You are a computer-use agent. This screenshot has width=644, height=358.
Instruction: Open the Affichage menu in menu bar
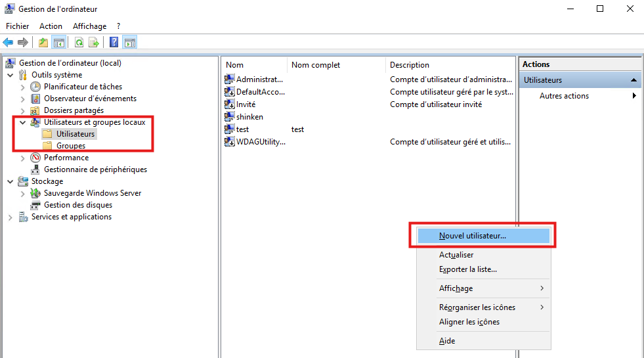click(x=89, y=26)
